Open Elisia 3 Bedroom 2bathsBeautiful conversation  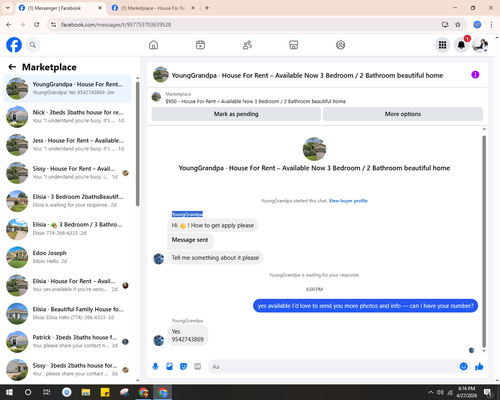click(x=67, y=201)
